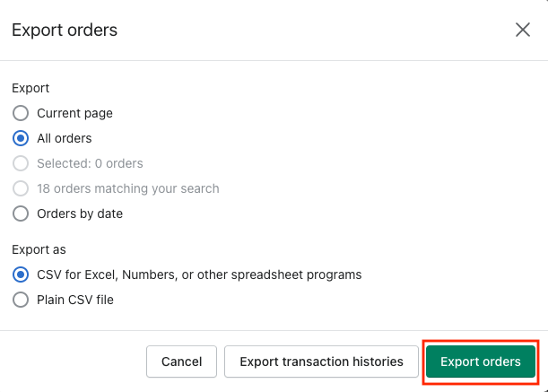Click the 18 orders matching search radio
The height and width of the screenshot is (392, 548).
coord(21,189)
